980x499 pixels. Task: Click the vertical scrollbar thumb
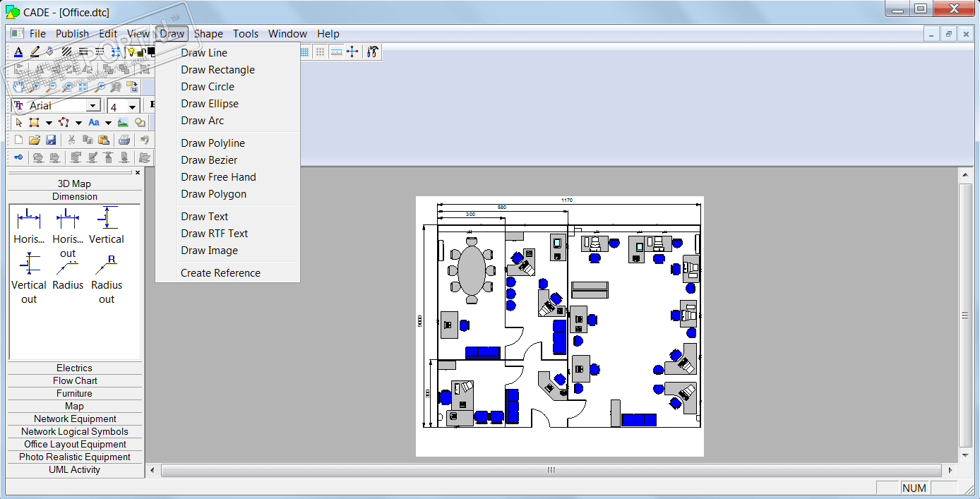pyautogui.click(x=966, y=315)
